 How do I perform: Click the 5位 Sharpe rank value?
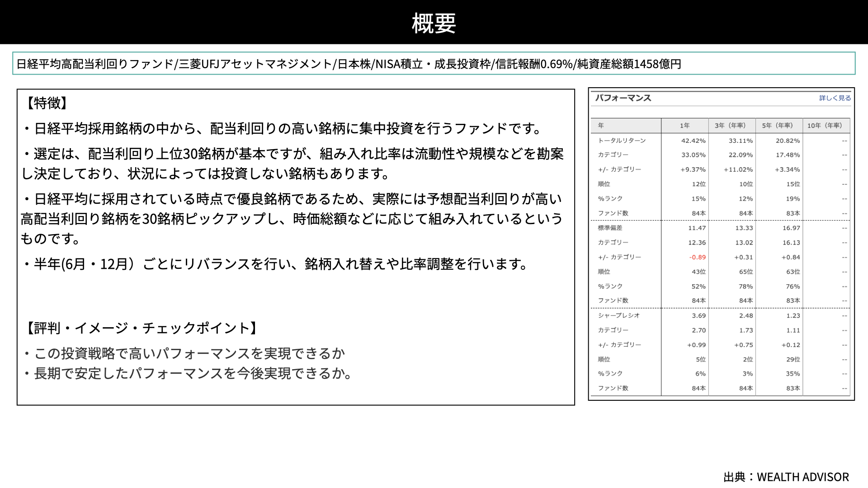tap(701, 359)
